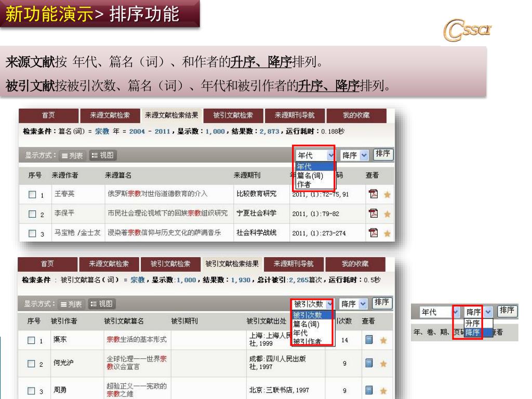The image size is (532, 399).
Task: Check the box for row 3 马宝艳
Action: click(x=32, y=233)
